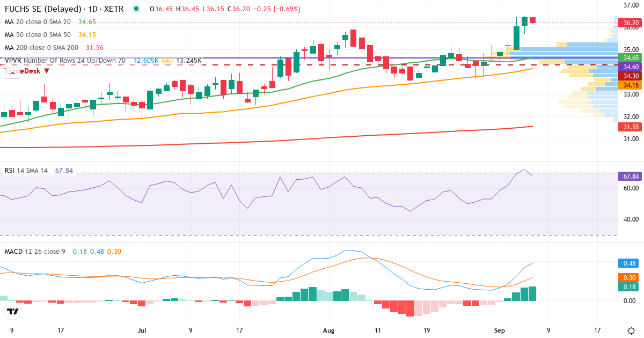Click the green 0.18 histogram axis label
Image resolution: width=644 pixels, height=338 pixels.
(x=629, y=287)
